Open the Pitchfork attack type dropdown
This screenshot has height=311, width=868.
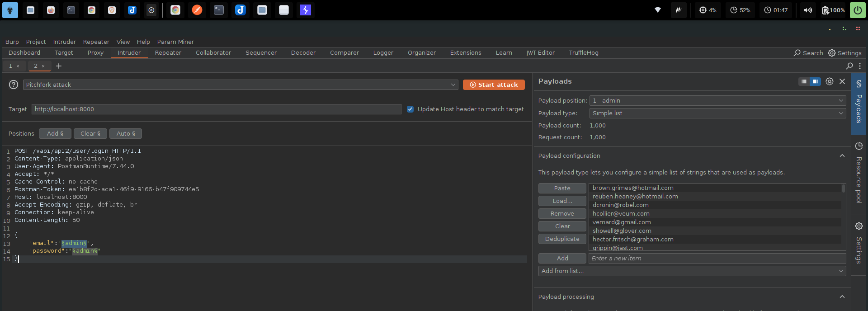pyautogui.click(x=241, y=85)
